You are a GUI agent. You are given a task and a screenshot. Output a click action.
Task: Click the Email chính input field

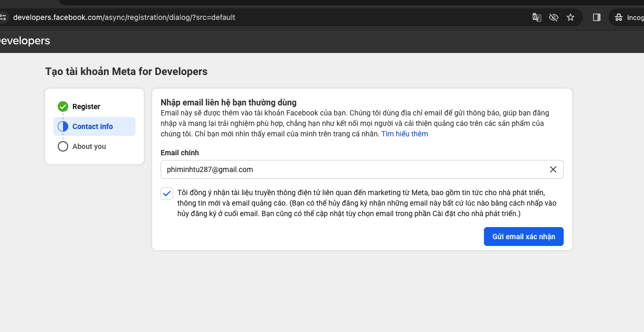[362, 169]
